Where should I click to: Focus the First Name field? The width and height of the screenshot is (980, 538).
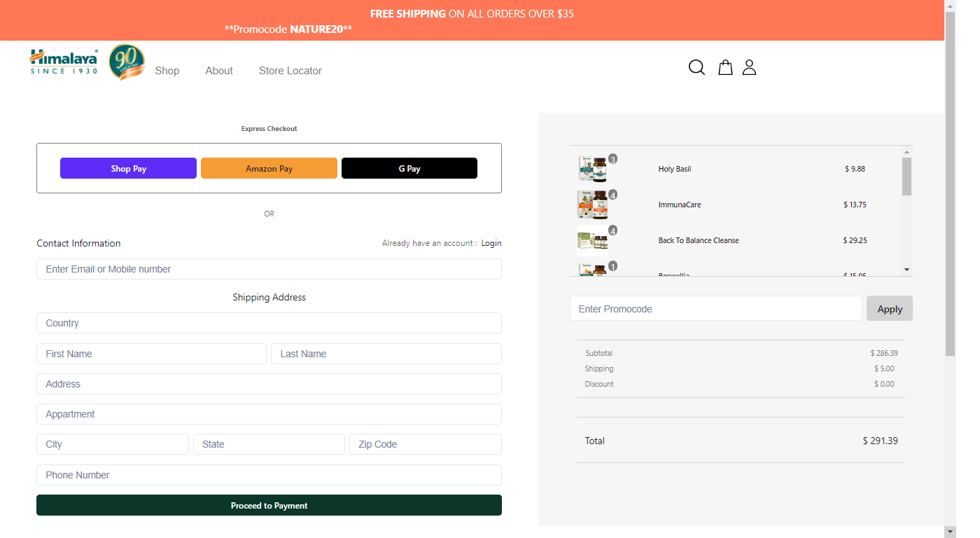tap(151, 354)
